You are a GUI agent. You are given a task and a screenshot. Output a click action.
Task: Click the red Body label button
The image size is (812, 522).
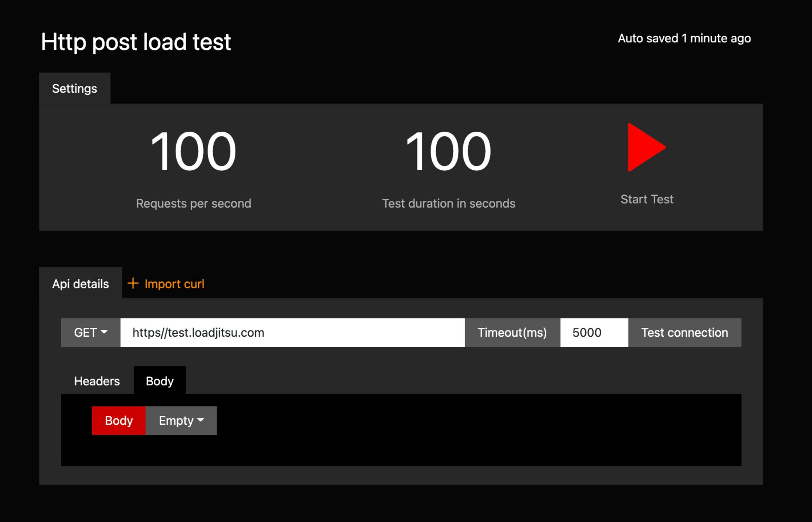pos(119,421)
